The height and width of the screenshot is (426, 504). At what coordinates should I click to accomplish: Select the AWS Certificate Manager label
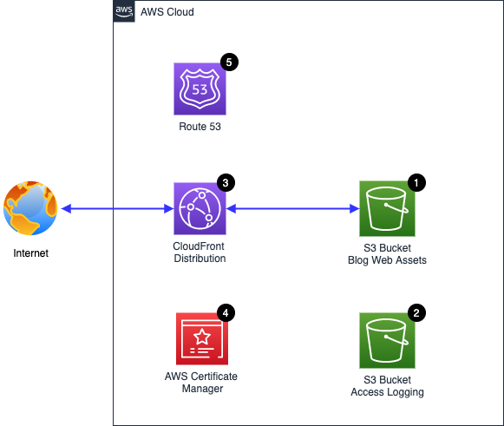(201, 383)
